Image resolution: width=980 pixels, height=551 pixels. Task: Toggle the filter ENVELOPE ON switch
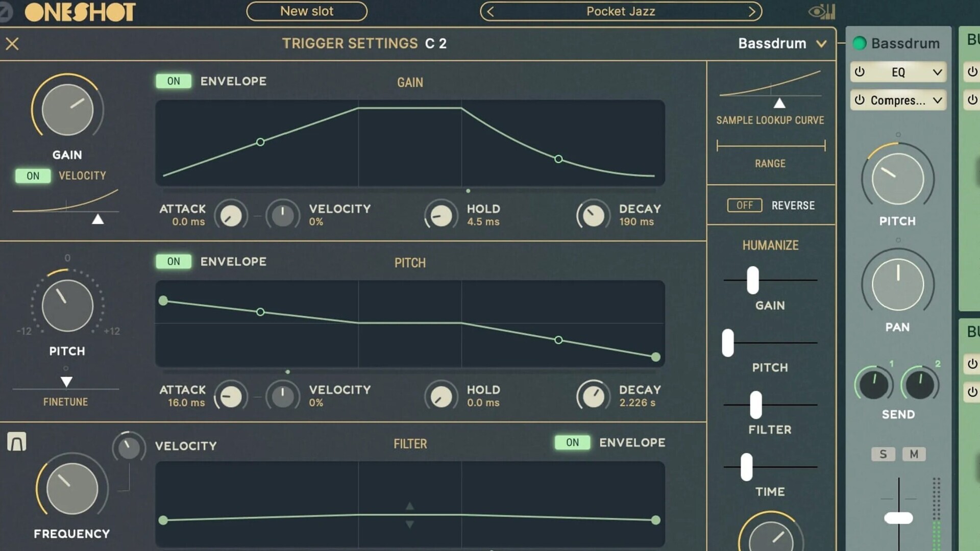[573, 443]
